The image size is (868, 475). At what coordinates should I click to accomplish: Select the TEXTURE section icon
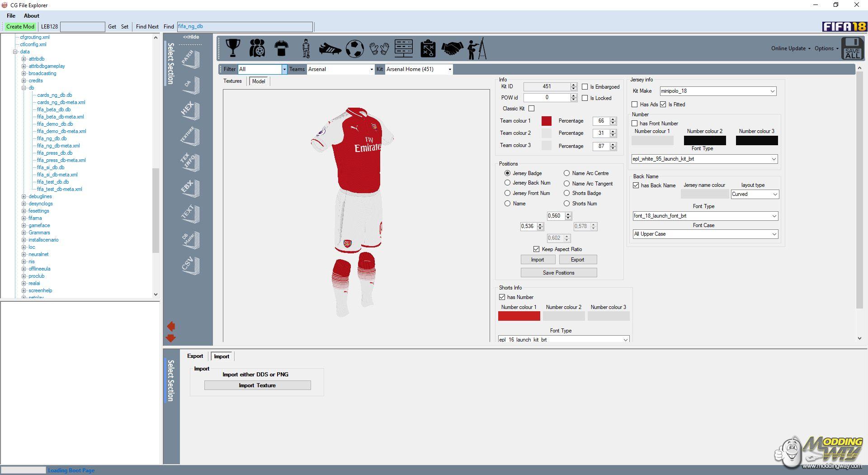190,136
